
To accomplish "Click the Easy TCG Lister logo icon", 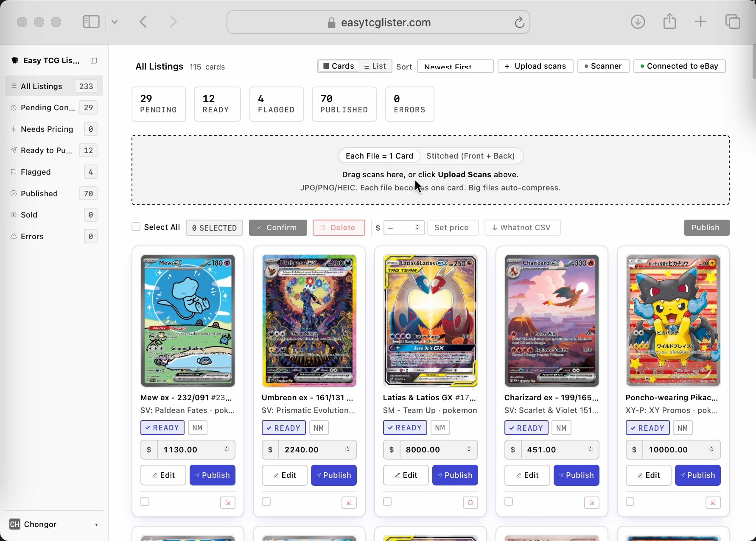I will [x=15, y=61].
